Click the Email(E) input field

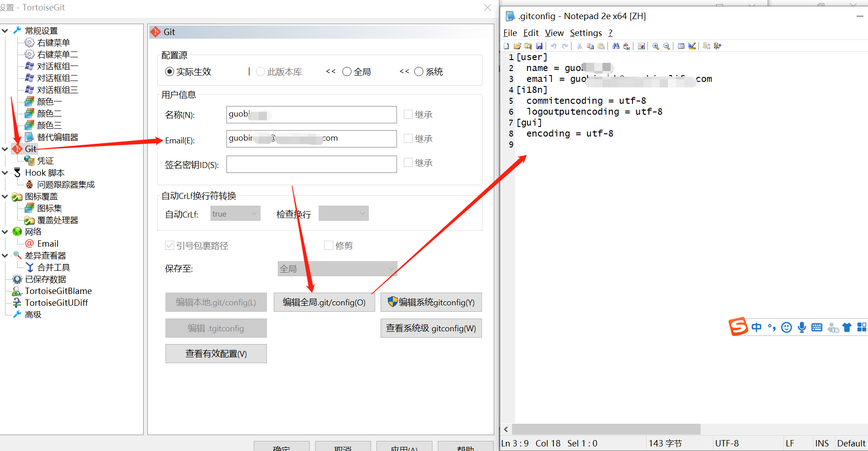coord(311,139)
